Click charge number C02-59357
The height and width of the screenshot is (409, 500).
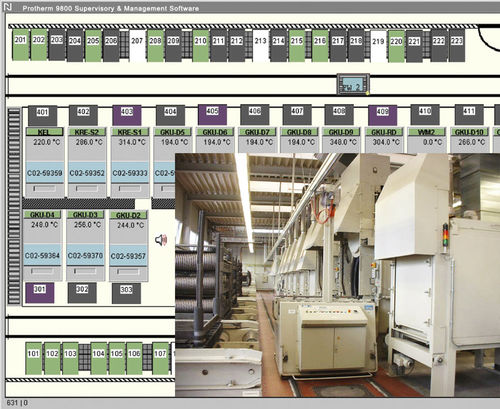point(128,256)
